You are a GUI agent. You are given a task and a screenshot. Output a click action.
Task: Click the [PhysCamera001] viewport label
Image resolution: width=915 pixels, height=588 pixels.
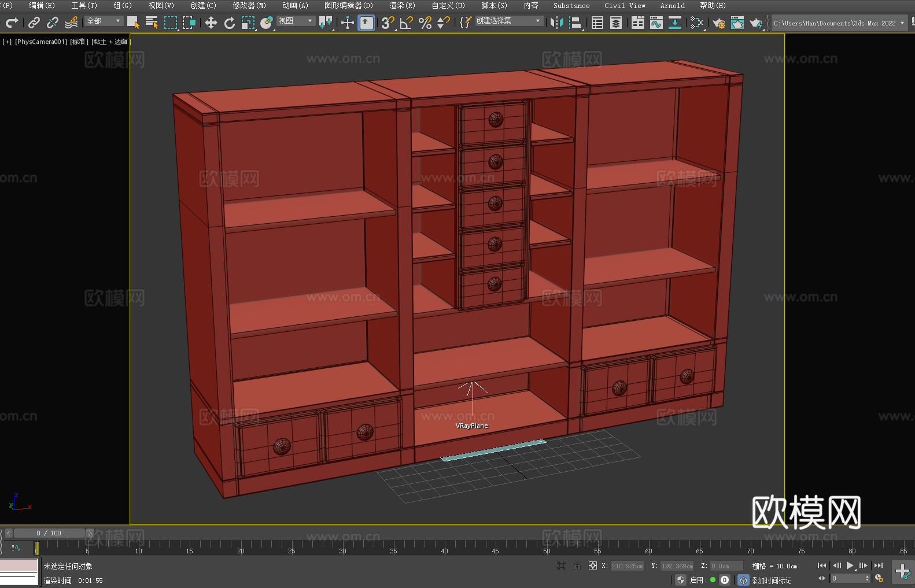40,42
